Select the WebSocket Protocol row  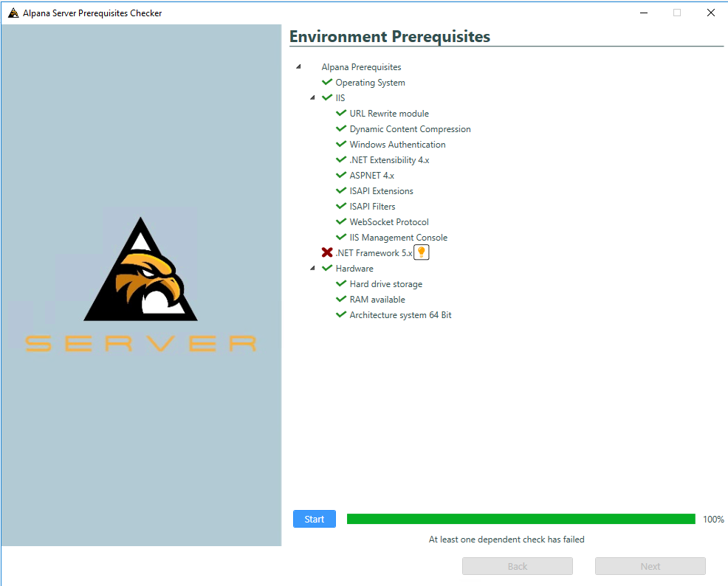coord(389,222)
